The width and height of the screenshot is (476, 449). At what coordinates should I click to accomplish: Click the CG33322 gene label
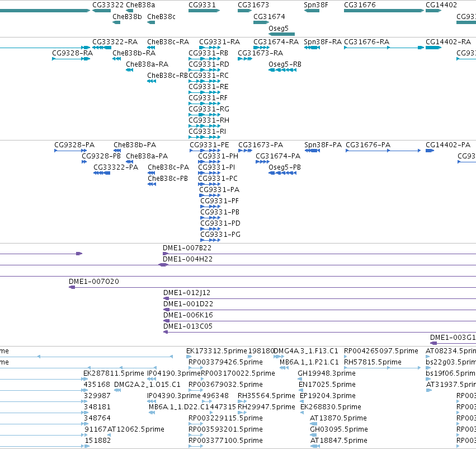coord(108,5)
